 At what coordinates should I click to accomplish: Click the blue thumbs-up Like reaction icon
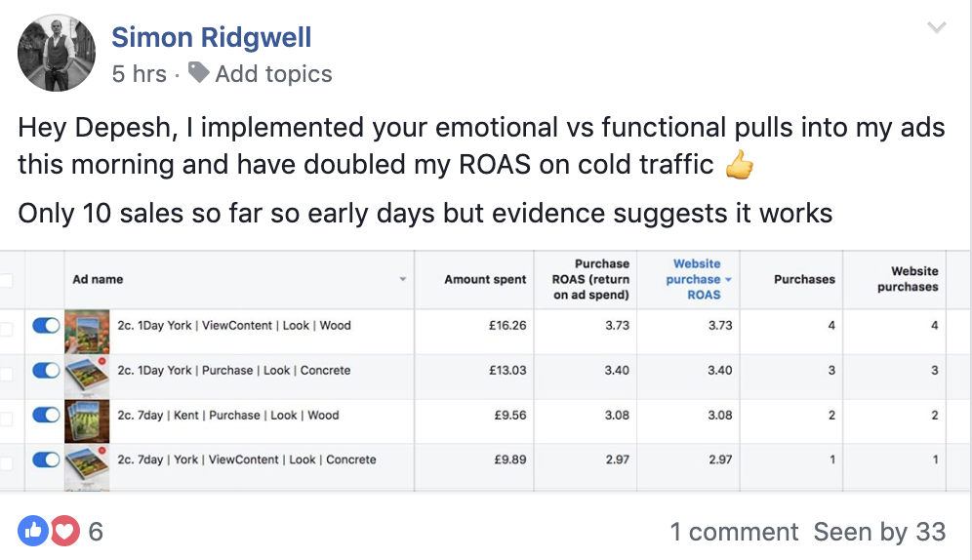click(x=33, y=531)
